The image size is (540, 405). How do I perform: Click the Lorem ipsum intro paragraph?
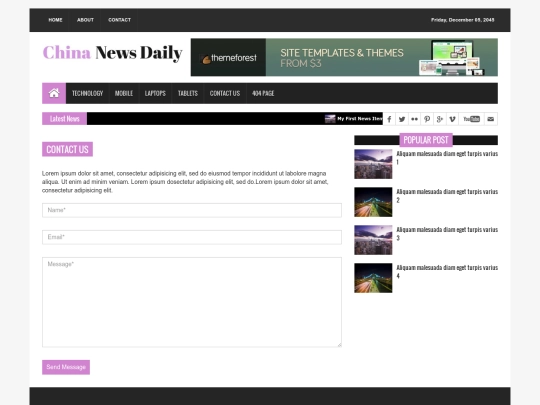click(185, 182)
